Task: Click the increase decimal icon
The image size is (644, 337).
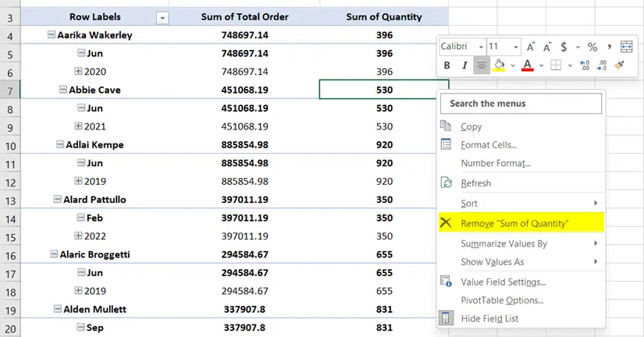Action: pos(585,66)
